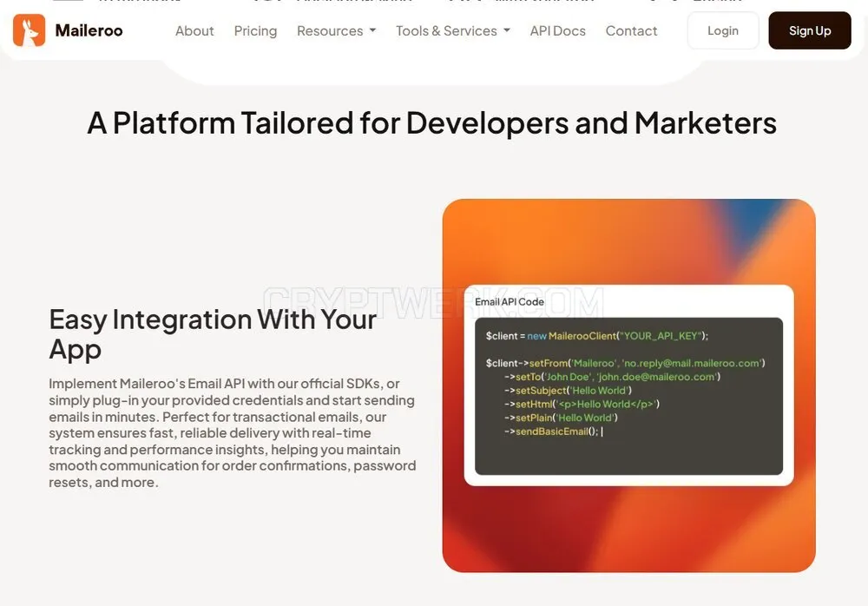Image resolution: width=868 pixels, height=606 pixels.
Task: Click the setFrom code line
Action: coord(626,364)
